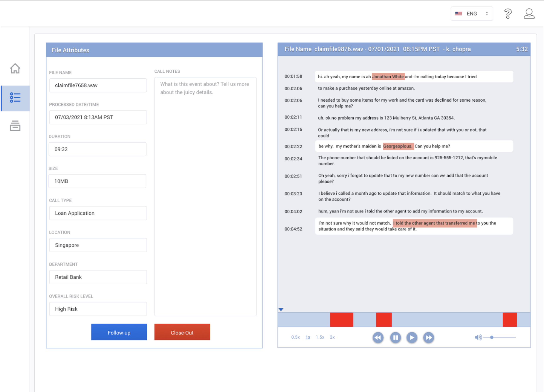Click the first red timeline segment
The image size is (544, 392).
pyautogui.click(x=342, y=320)
